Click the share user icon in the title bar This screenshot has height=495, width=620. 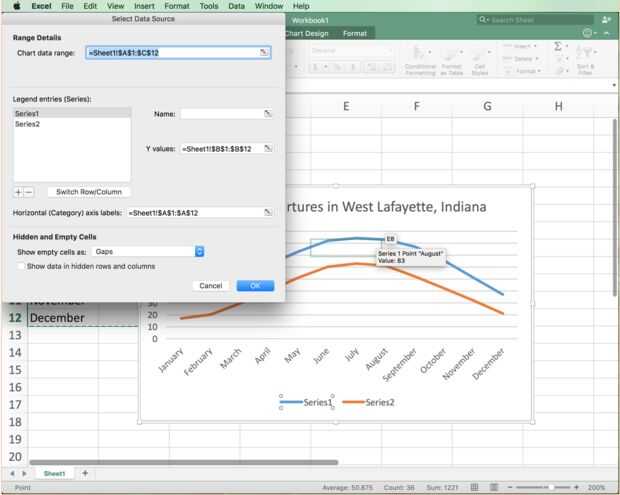pos(607,20)
